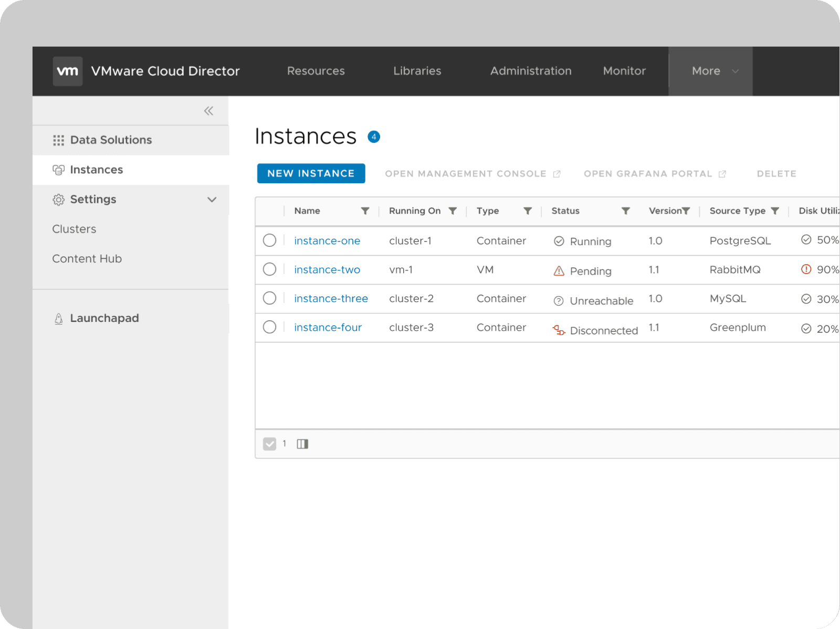Click the cluster-2 cell
The width and height of the screenshot is (840, 629).
point(412,299)
